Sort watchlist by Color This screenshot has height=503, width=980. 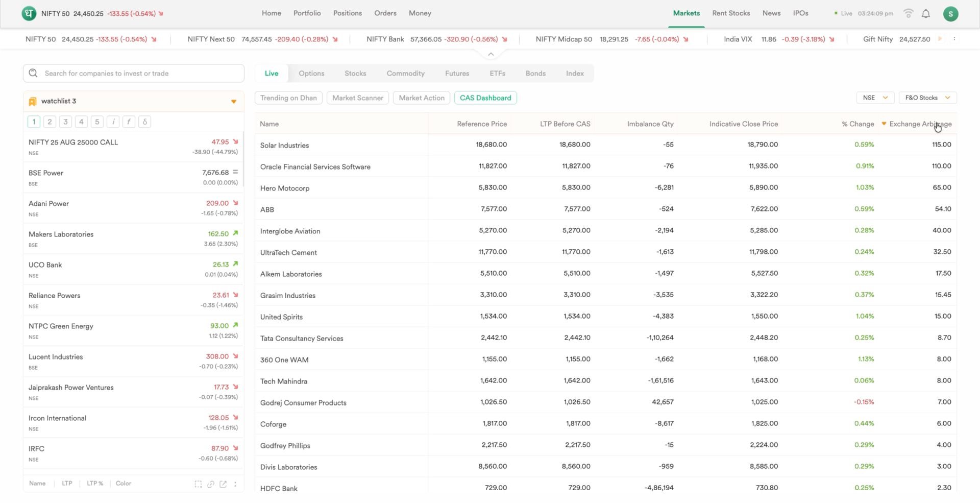pyautogui.click(x=124, y=484)
